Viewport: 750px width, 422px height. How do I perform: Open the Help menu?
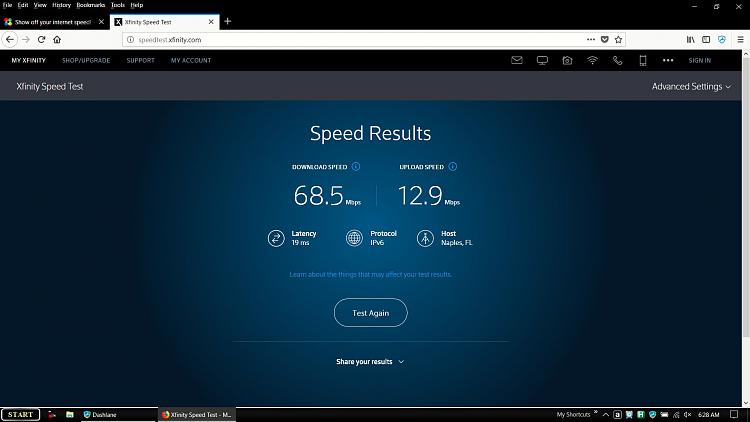click(137, 5)
